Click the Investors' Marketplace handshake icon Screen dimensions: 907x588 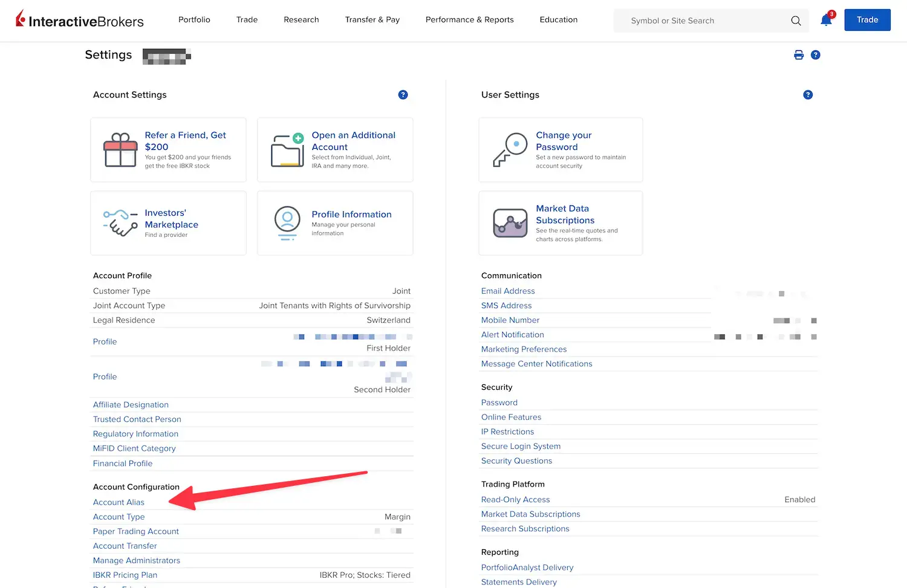click(120, 223)
